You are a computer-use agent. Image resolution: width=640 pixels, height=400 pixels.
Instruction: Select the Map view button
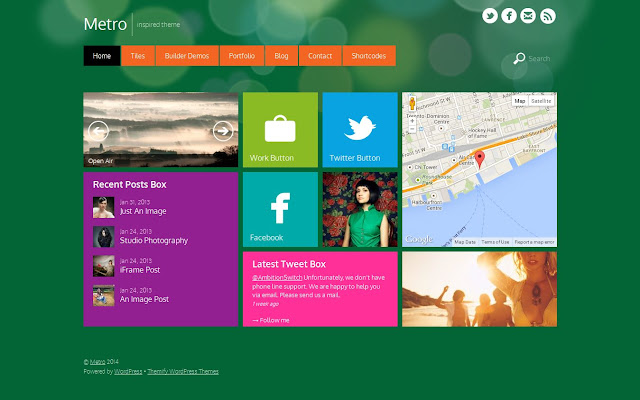[x=520, y=101]
